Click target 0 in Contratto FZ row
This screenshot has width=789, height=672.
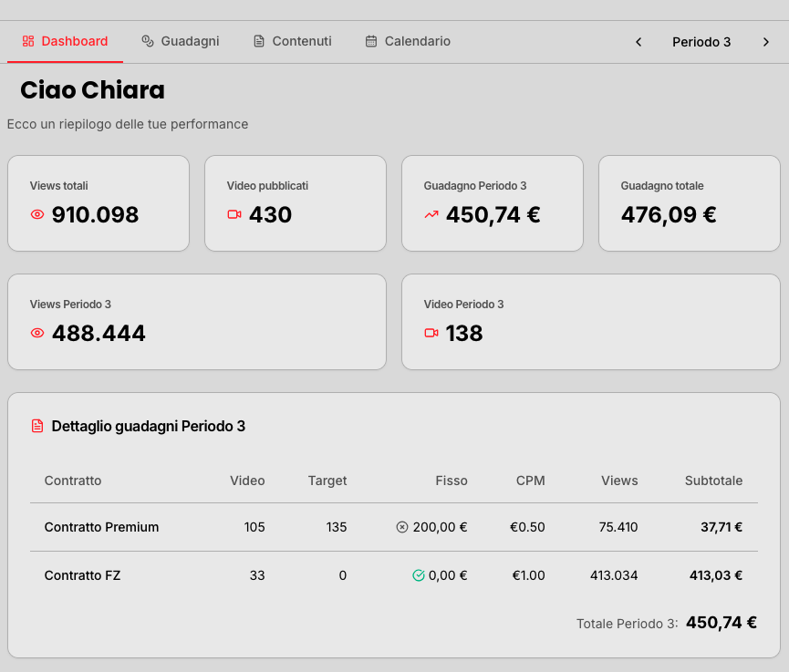[343, 575]
